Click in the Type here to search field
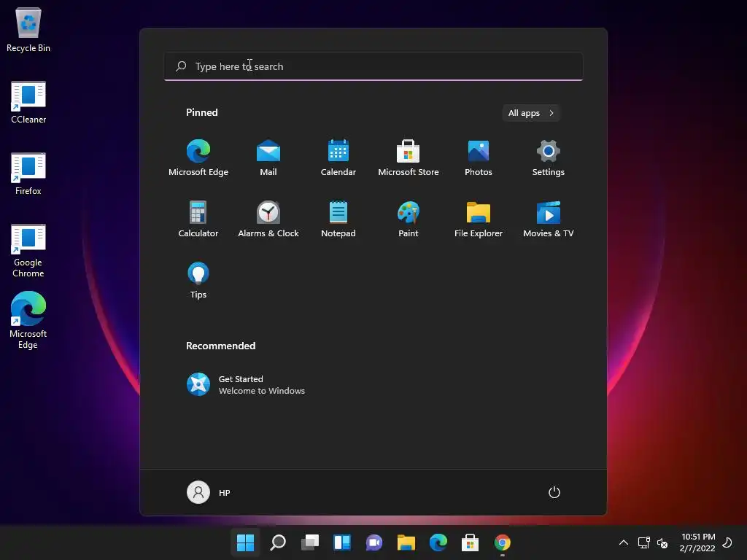This screenshot has height=560, width=747. coord(373,66)
